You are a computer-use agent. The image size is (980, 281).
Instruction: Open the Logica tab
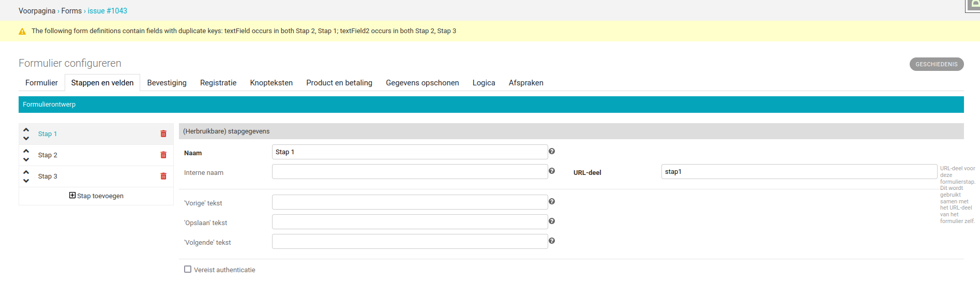coord(484,83)
